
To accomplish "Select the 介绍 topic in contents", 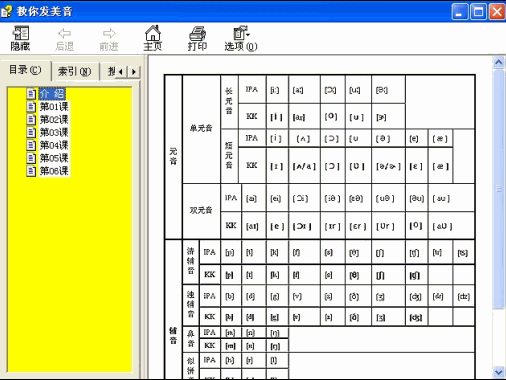I will [52, 94].
